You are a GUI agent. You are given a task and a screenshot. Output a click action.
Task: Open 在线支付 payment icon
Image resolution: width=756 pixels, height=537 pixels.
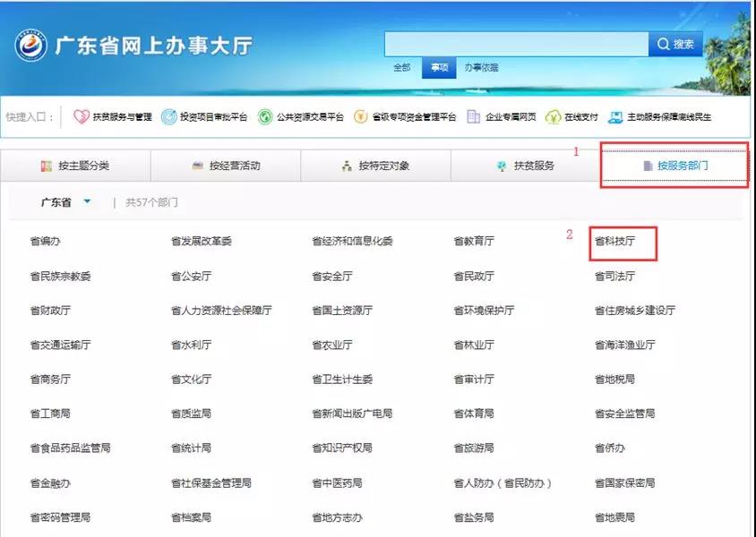pyautogui.click(x=553, y=117)
